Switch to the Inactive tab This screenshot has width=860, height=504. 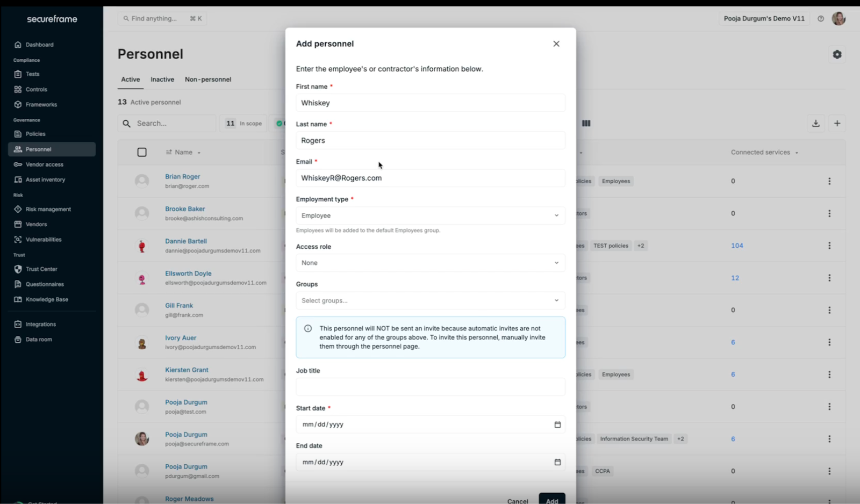pos(162,80)
